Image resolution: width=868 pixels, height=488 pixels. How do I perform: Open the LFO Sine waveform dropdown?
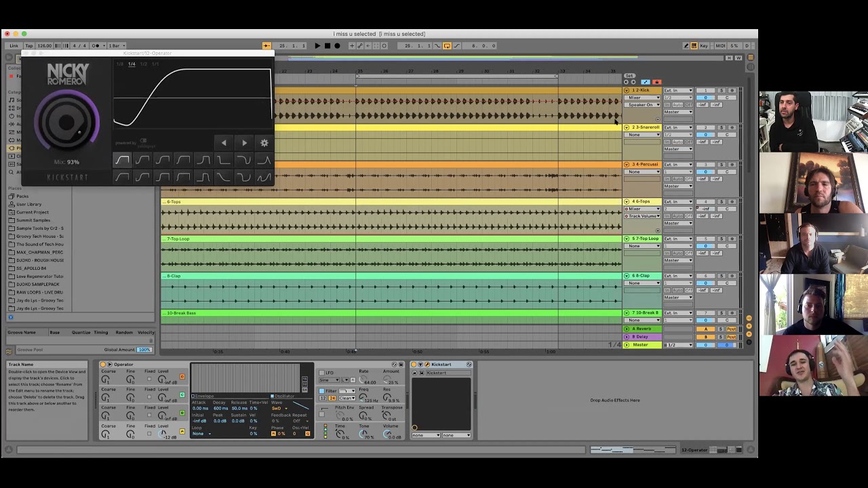[x=329, y=380]
